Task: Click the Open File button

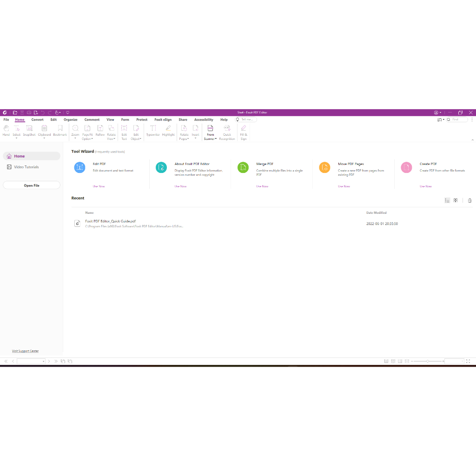Action: [32, 185]
